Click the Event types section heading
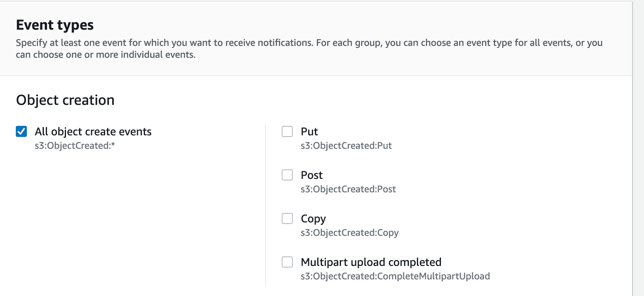Viewport: 644px width, 296px height. 55,25
